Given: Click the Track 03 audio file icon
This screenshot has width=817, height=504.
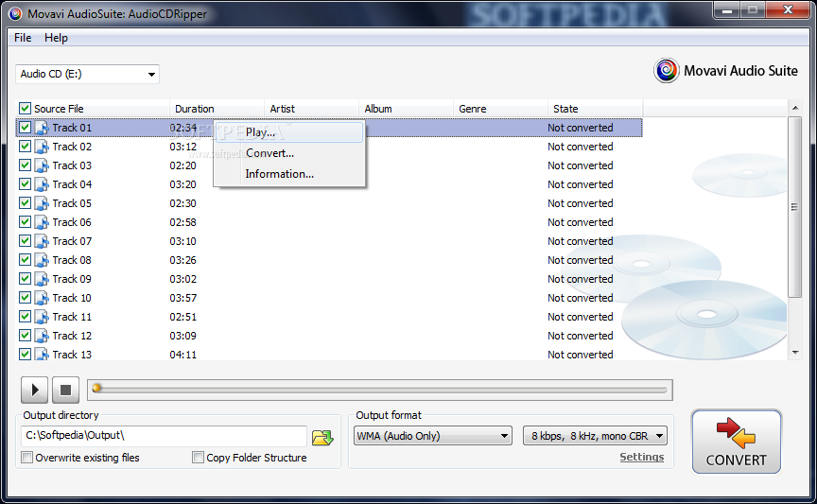Looking at the screenshot, I should pyautogui.click(x=42, y=165).
